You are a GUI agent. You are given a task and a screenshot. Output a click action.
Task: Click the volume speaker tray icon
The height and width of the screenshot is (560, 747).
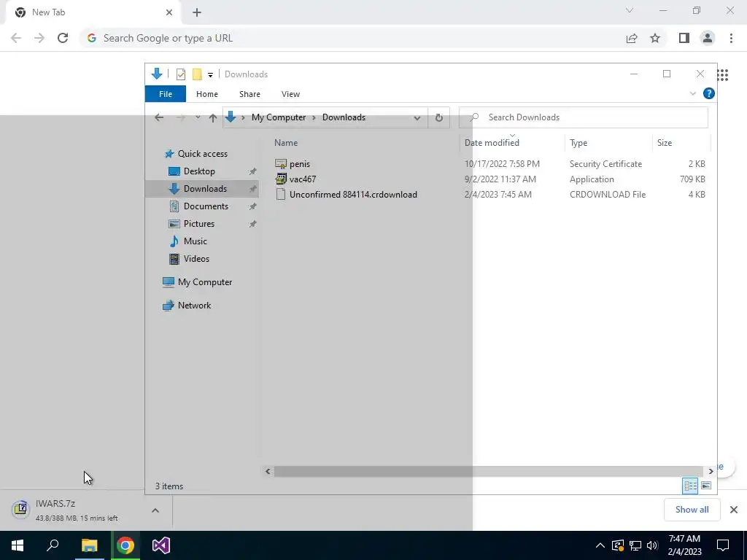652,545
